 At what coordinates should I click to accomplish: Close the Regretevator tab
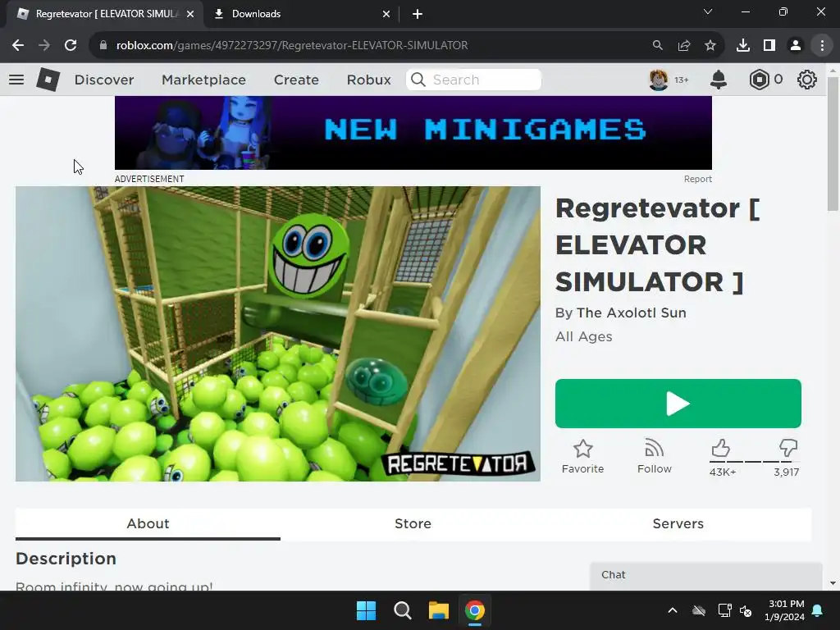click(190, 15)
